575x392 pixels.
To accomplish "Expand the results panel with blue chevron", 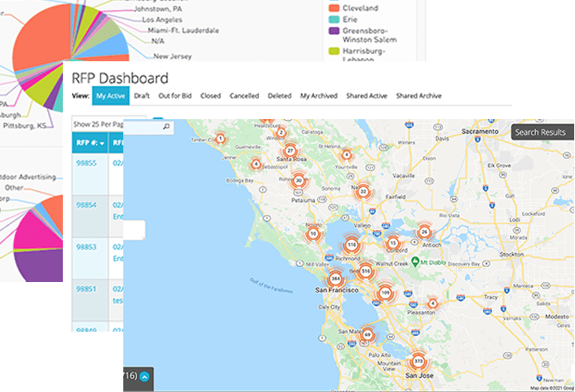I will (145, 376).
